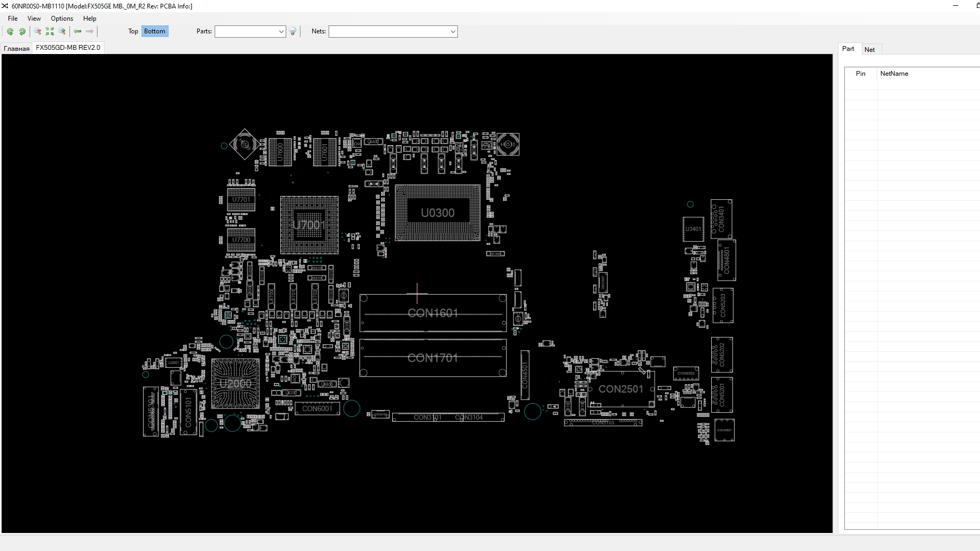980x551 pixels.
Task: Select the CON4501 vertical connector
Action: pos(525,375)
